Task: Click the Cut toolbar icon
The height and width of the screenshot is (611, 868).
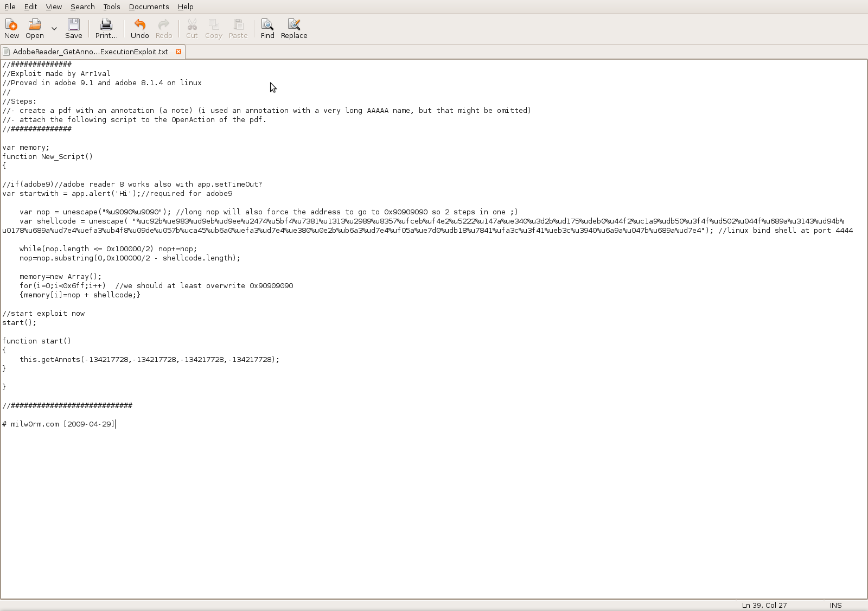Action: point(192,29)
